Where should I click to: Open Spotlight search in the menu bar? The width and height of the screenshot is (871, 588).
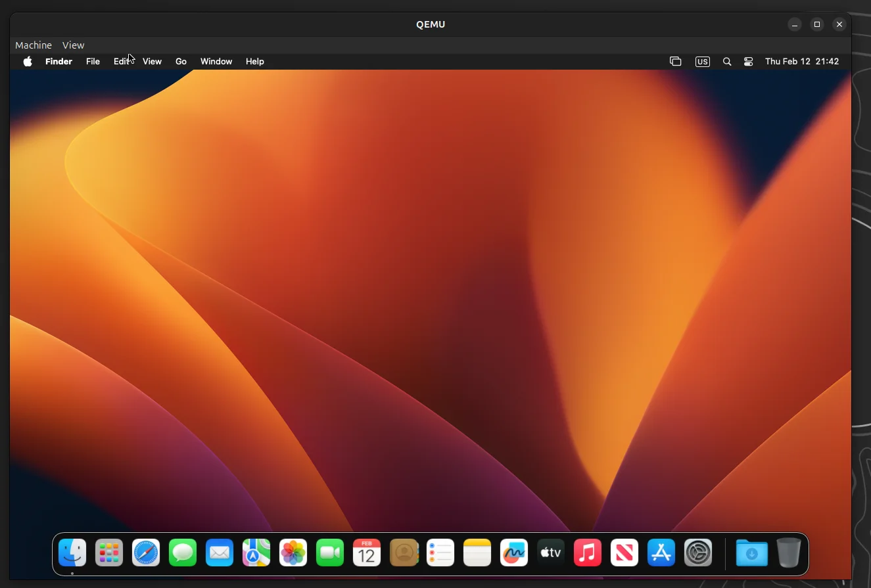[726, 61]
